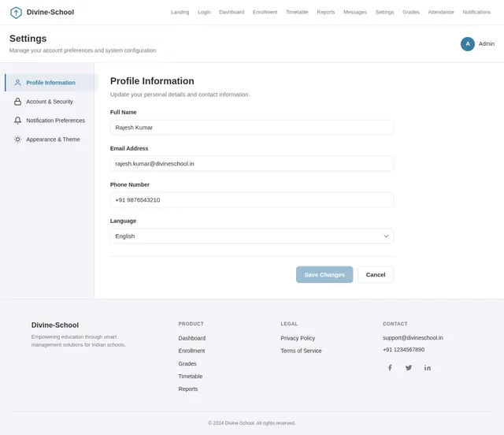Click the bell icon beside Notification Preferences
This screenshot has width=504, height=435.
(x=17, y=121)
